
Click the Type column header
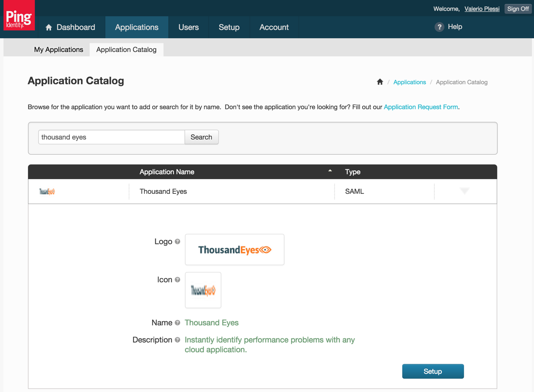pyautogui.click(x=353, y=172)
